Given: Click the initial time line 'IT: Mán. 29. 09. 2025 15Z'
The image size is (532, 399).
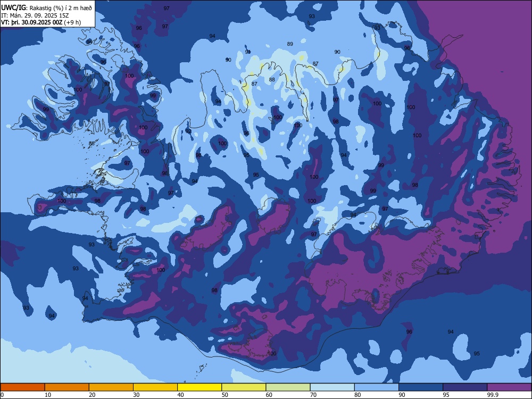Looking at the screenshot, I should click(x=35, y=15).
